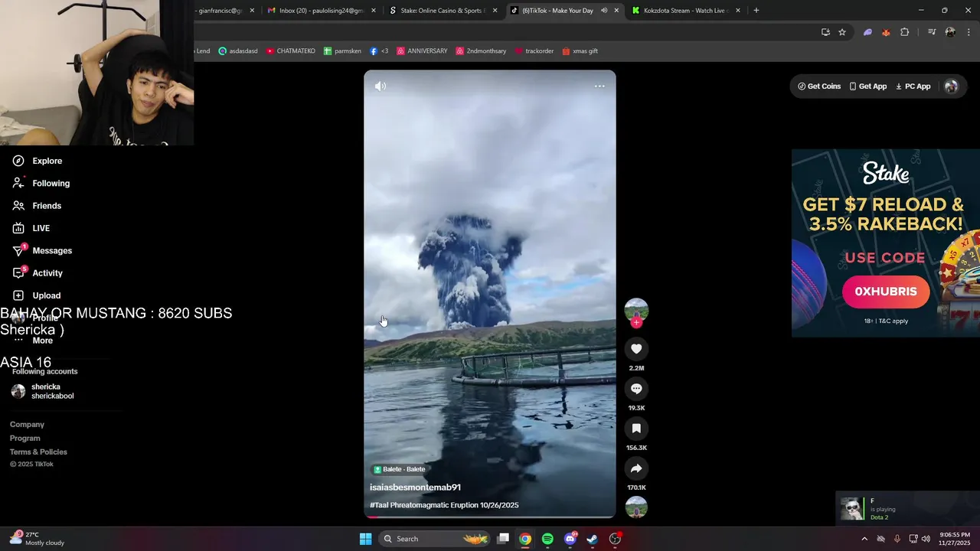
Task: Seek the video progress bar
Action: [x=490, y=517]
